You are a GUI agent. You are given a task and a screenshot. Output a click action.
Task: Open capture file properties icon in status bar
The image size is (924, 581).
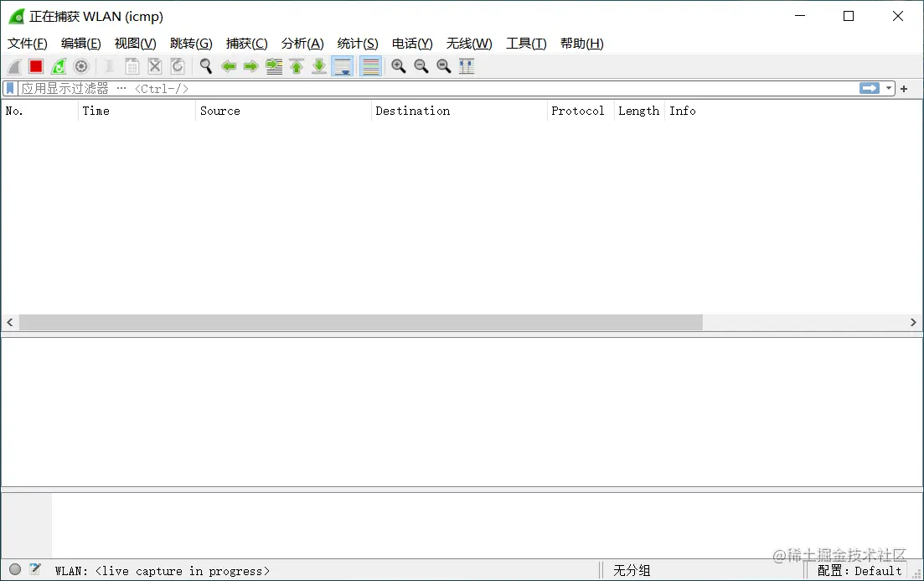point(35,569)
